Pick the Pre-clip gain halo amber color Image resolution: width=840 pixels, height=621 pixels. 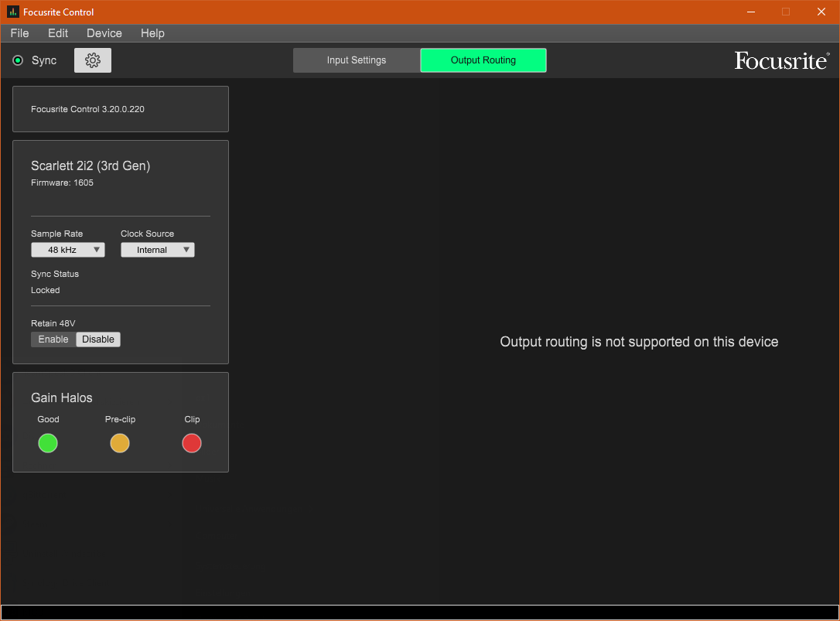[x=119, y=443]
